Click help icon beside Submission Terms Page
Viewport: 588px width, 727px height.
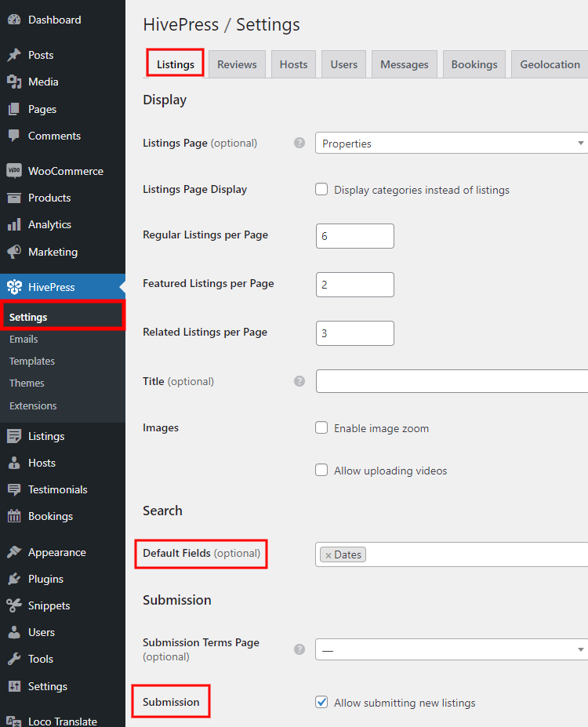click(299, 649)
